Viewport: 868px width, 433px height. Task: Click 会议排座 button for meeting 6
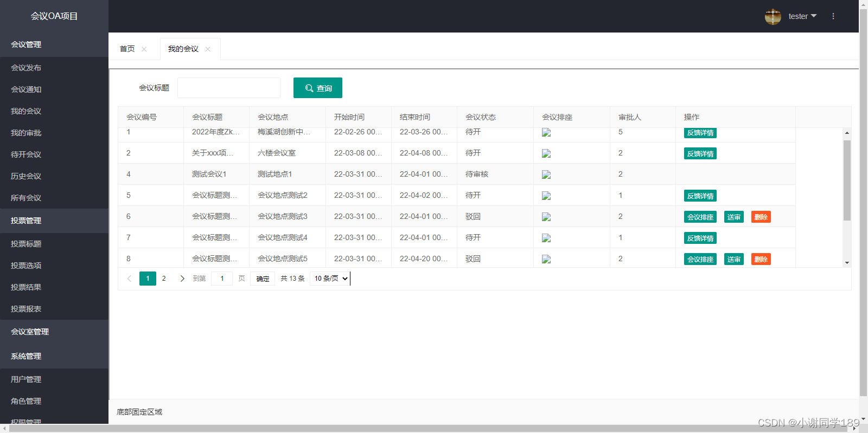(x=700, y=217)
